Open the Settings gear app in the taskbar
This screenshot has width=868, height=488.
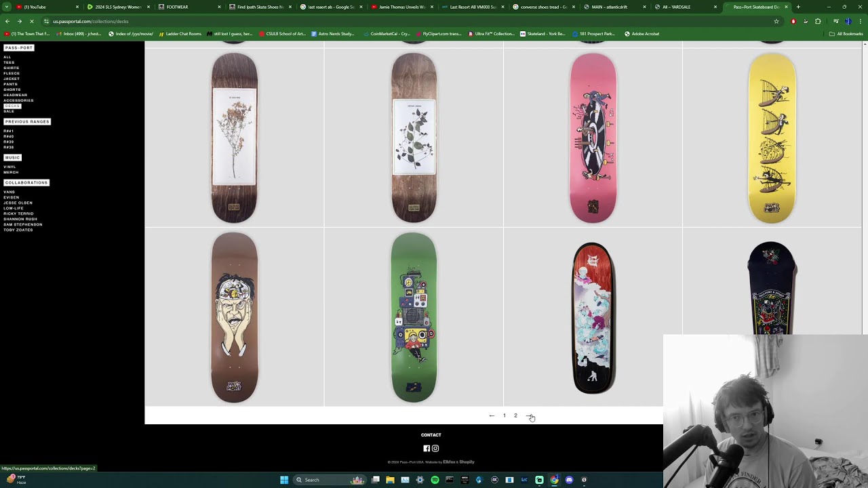tap(420, 480)
